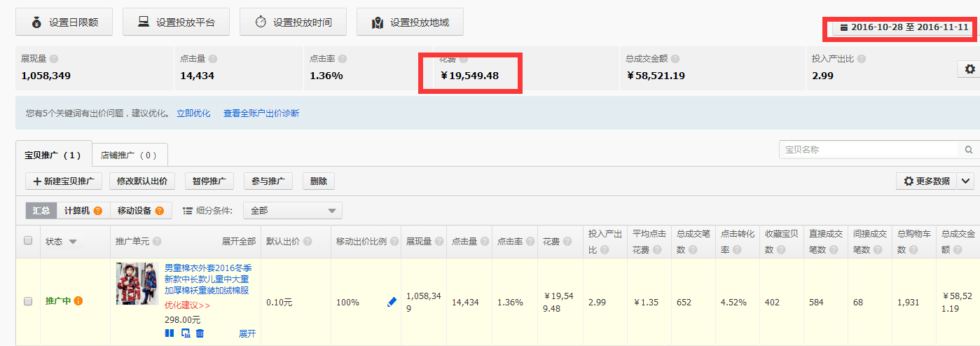Click the help icon beside 总成交金额 in the summary bar
Image resolution: width=980 pixels, height=346 pixels.
(x=675, y=60)
